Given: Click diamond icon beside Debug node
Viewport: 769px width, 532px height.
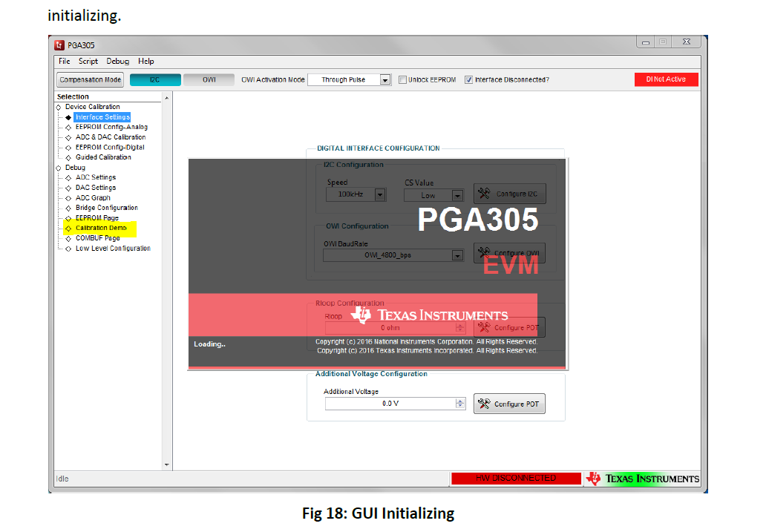Looking at the screenshot, I should 59,168.
